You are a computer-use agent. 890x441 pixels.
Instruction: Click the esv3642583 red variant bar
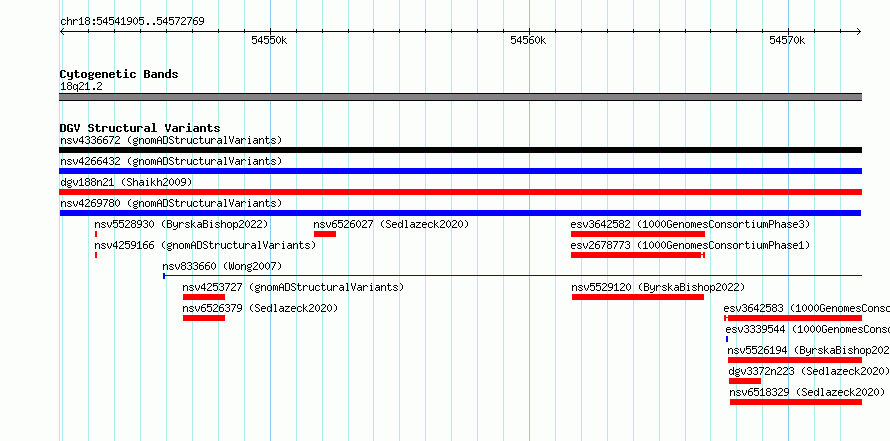coord(793,318)
